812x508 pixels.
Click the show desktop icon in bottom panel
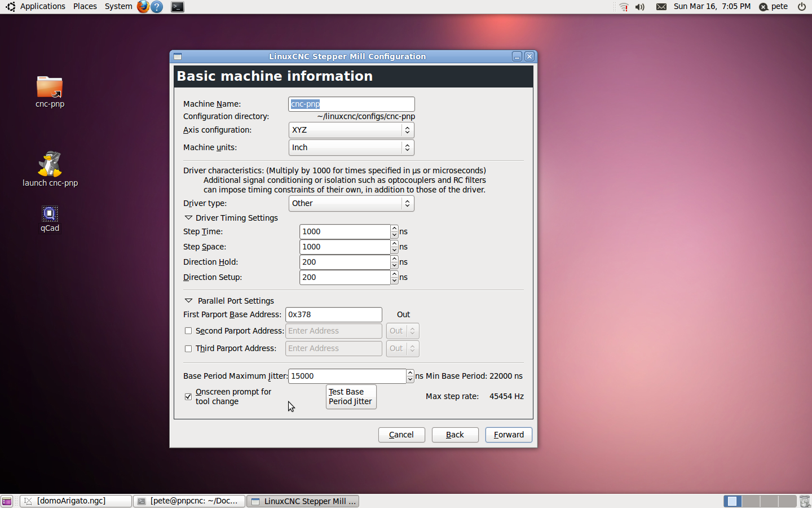tap(7, 501)
